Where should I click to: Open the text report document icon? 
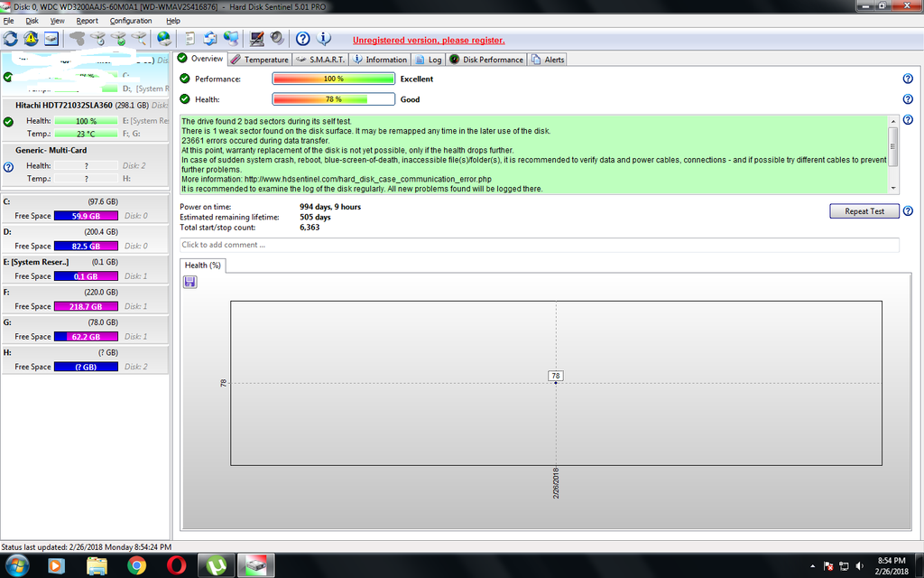(x=189, y=39)
